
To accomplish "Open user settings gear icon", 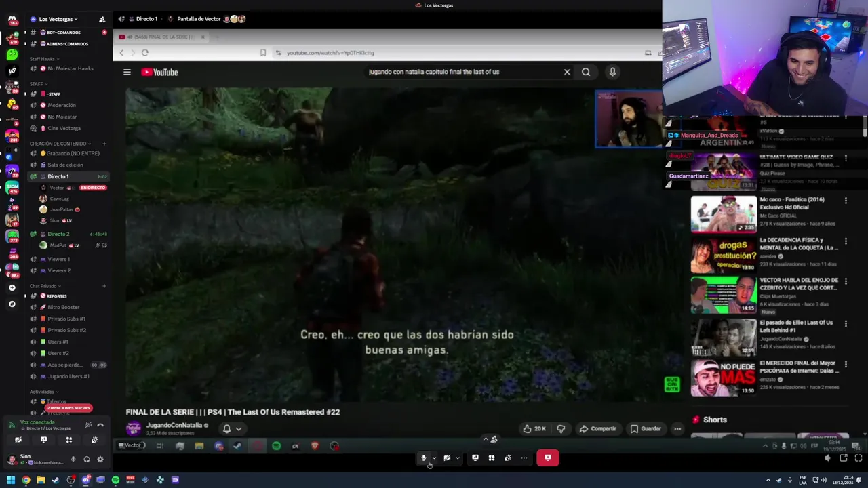I will 100,460.
